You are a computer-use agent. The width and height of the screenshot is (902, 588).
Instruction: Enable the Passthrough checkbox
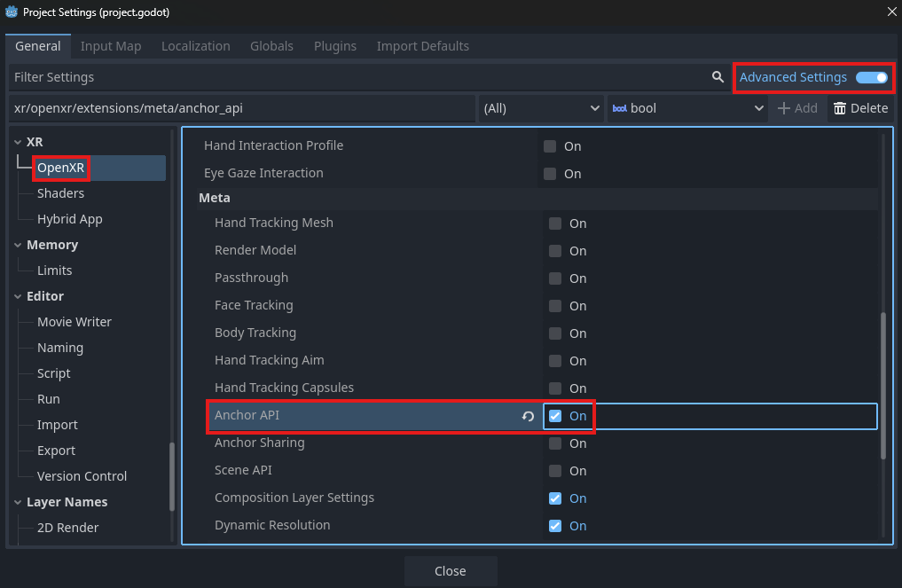click(x=555, y=278)
